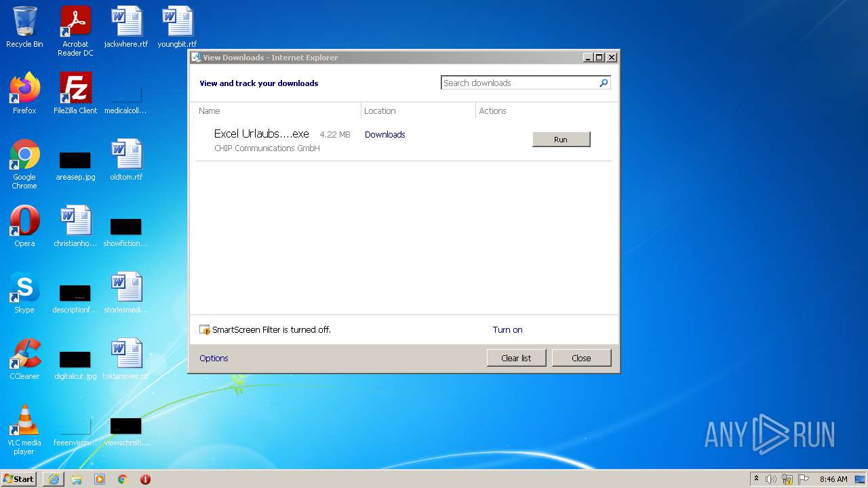868x488 pixels.
Task: Click the 8:46 AM taskbar clock
Action: point(833,479)
